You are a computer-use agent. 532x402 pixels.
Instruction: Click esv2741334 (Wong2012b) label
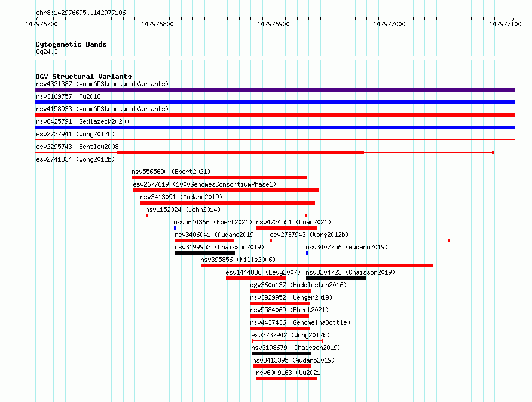coord(75,159)
